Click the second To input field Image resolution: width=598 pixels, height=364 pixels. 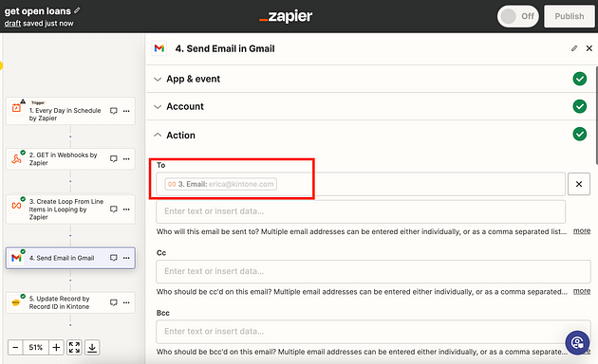(x=361, y=211)
